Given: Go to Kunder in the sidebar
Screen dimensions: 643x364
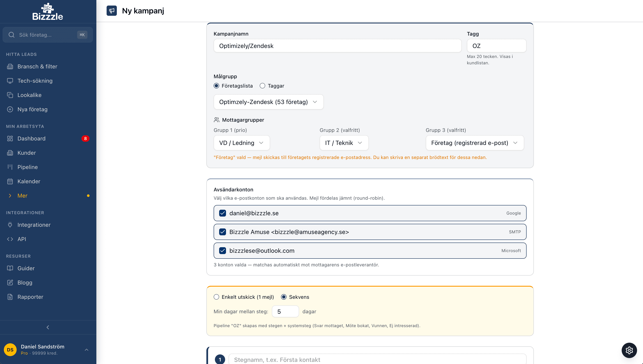Looking at the screenshot, I should coord(26,153).
